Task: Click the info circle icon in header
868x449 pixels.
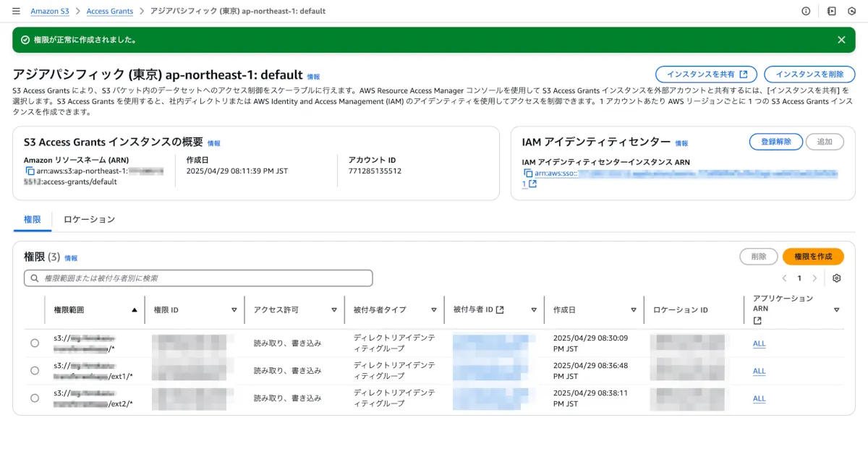Action: (x=806, y=12)
